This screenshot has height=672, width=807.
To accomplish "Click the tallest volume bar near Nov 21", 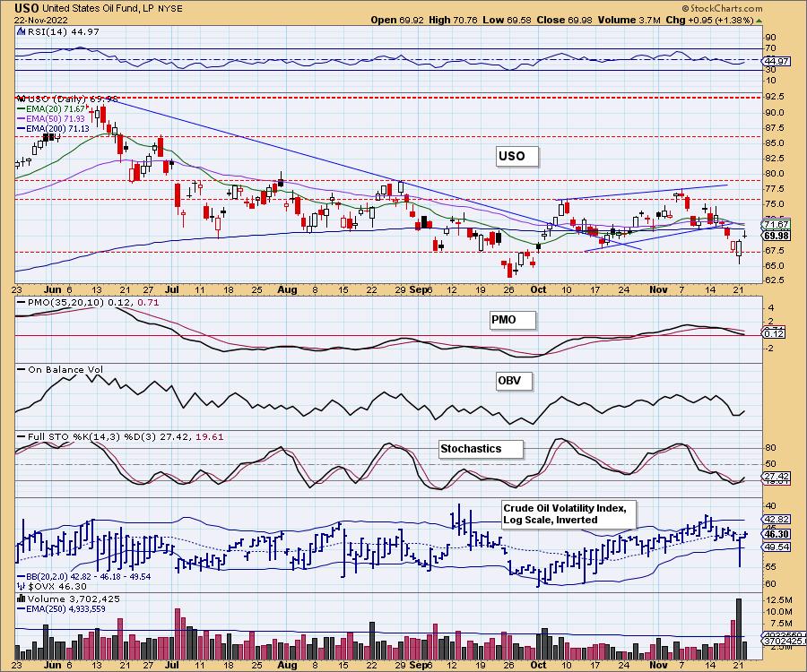I will (x=739, y=629).
